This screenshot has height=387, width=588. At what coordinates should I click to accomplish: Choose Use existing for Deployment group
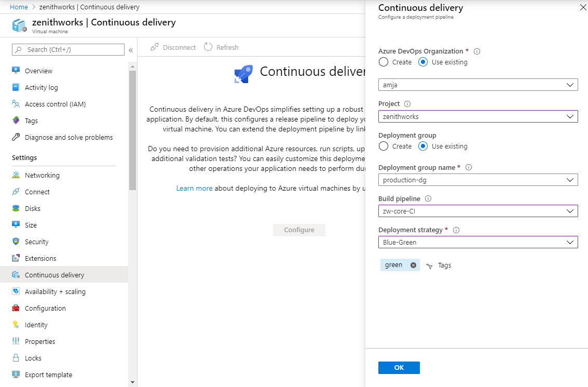[x=423, y=146]
